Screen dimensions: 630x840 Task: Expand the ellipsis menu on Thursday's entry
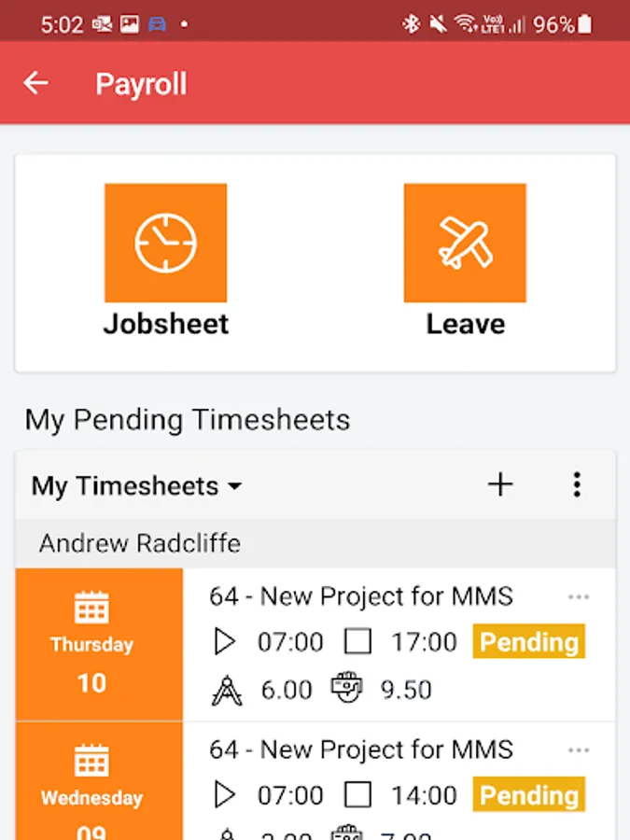click(x=579, y=595)
